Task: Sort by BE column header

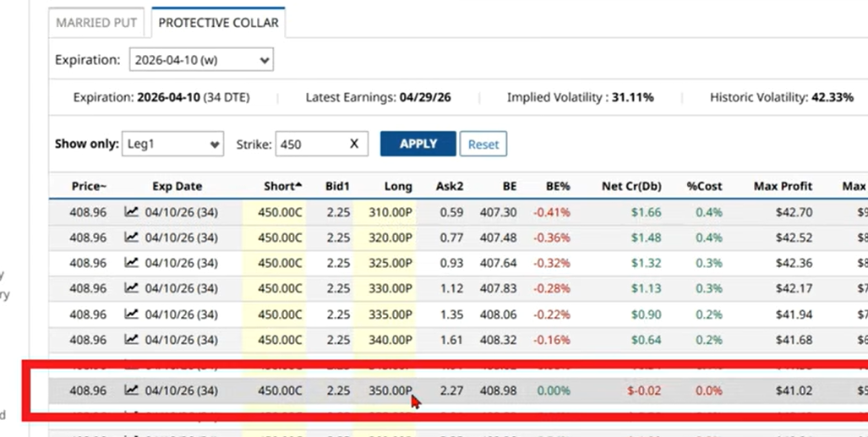Action: (x=510, y=186)
